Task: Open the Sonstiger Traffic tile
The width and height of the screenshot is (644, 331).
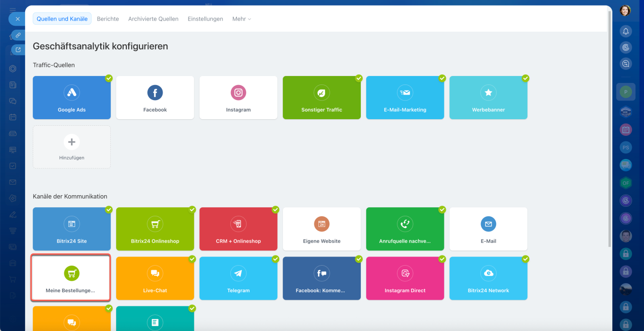Action: [x=321, y=98]
